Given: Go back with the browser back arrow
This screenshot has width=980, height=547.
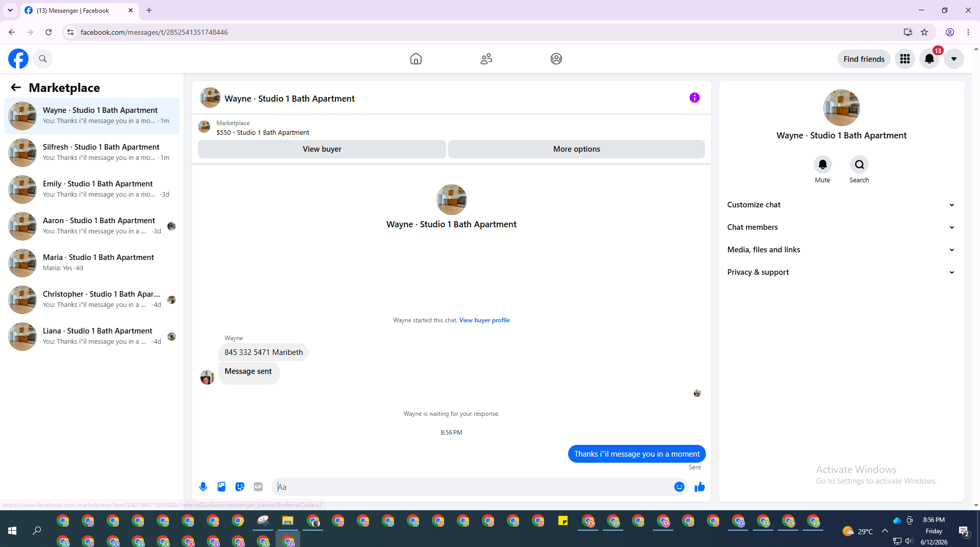Looking at the screenshot, I should click(12, 32).
